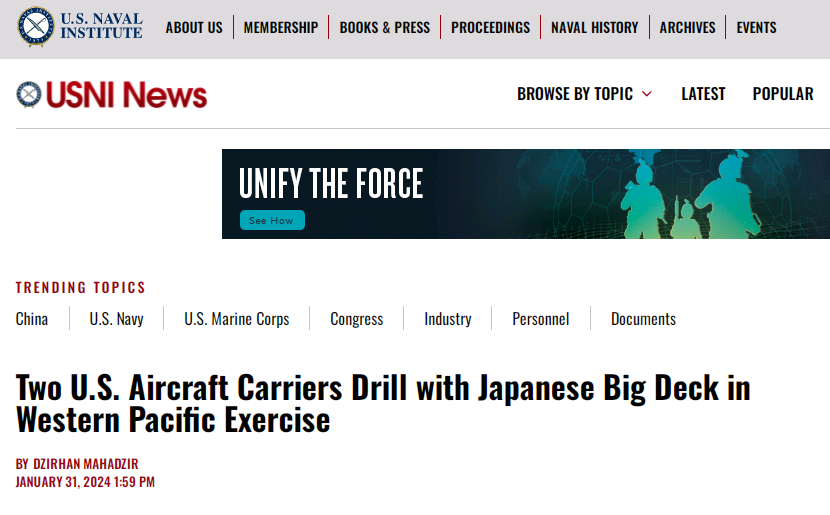Open the Documents topic link
This screenshot has height=515, width=830.
(x=643, y=319)
